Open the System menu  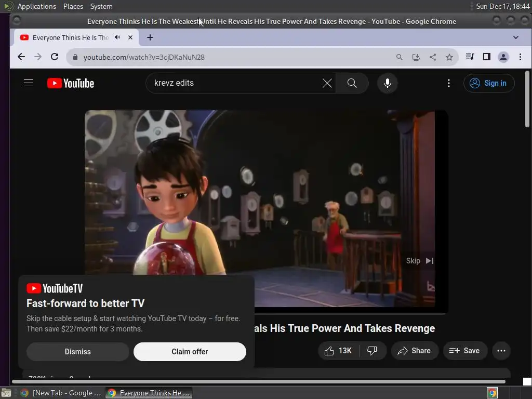click(101, 6)
